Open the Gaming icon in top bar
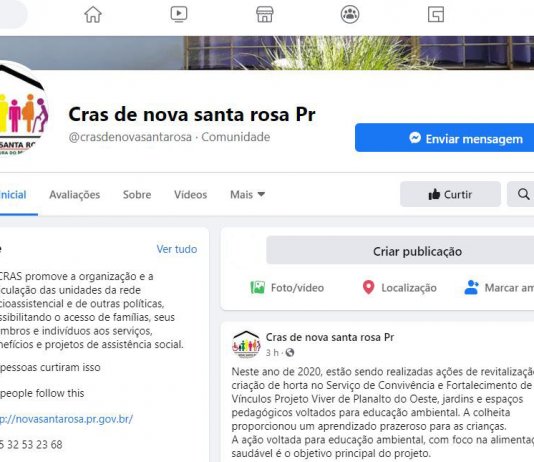Viewport: 534px width, 462px height. point(436,14)
